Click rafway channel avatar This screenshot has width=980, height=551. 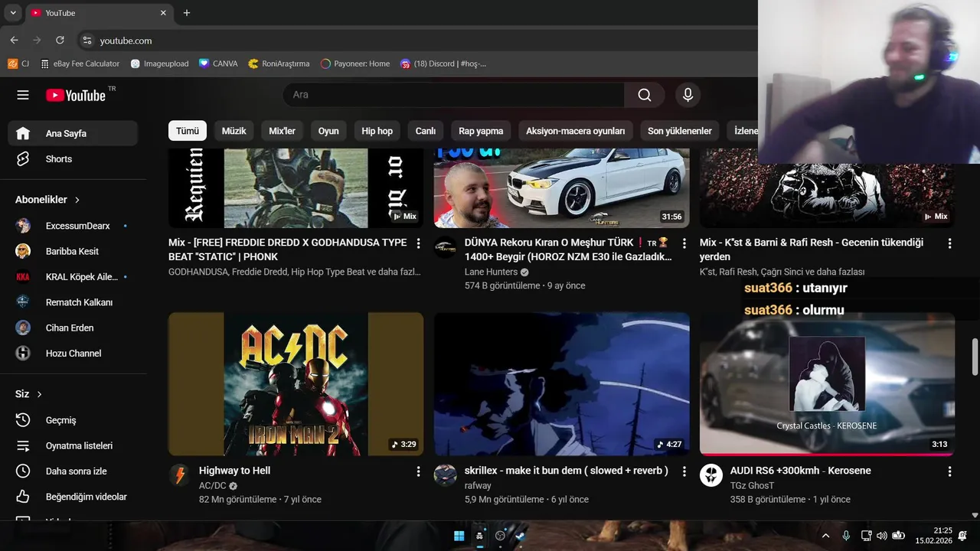(446, 475)
